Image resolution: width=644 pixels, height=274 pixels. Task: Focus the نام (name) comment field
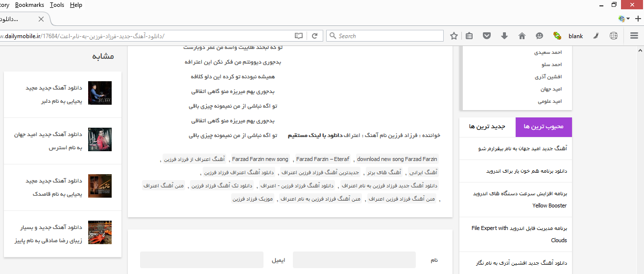(354, 260)
